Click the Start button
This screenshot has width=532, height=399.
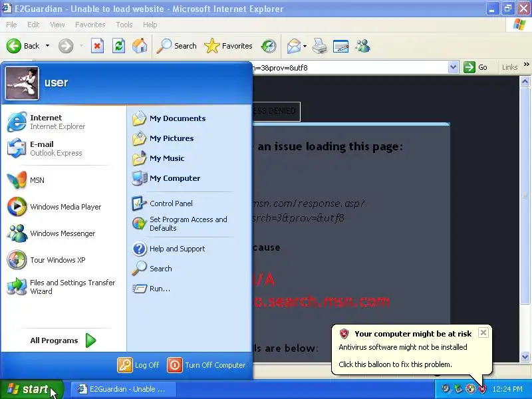tap(31, 389)
